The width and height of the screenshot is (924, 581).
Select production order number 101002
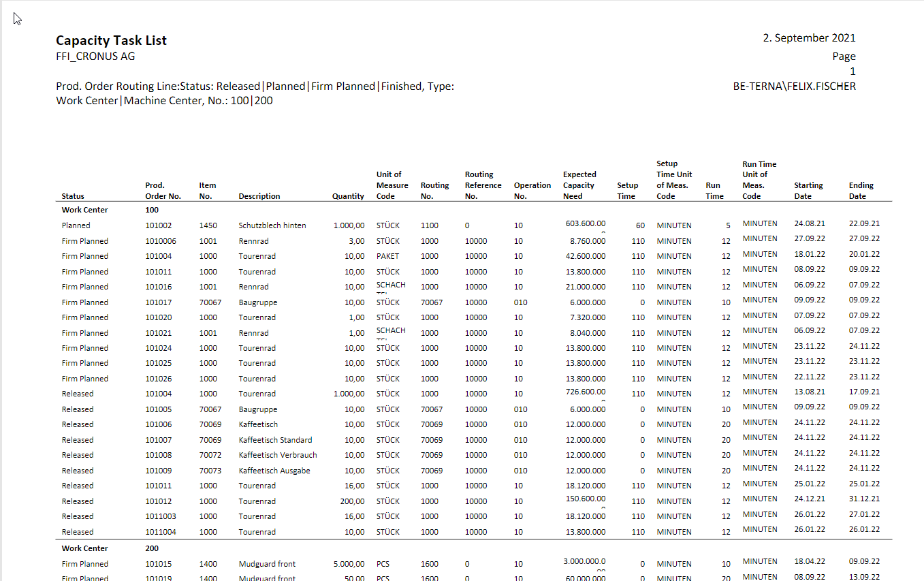(159, 225)
